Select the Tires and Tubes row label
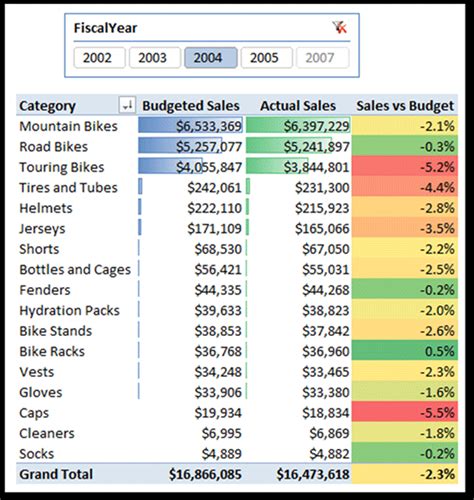Screen dimensions: 474x500 tap(68, 188)
